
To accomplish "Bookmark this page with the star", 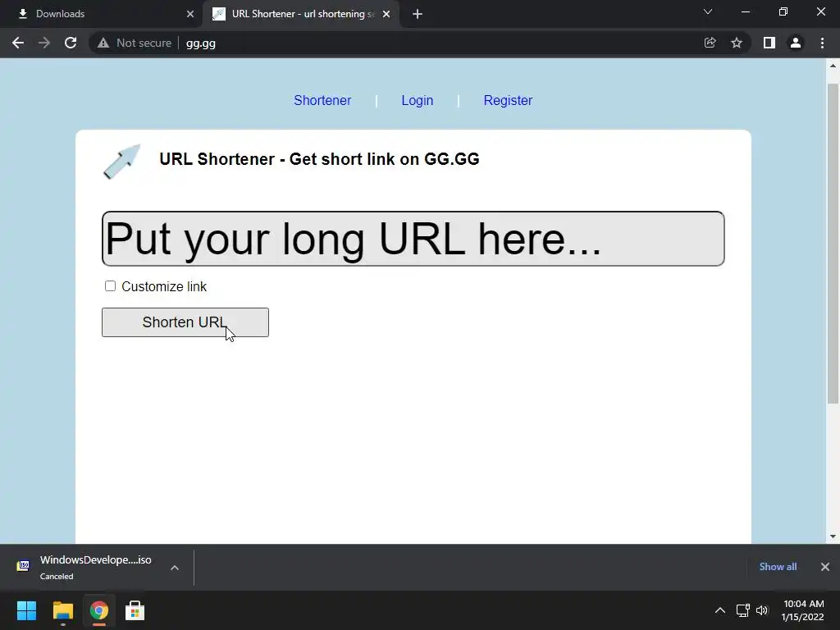I will (x=737, y=43).
